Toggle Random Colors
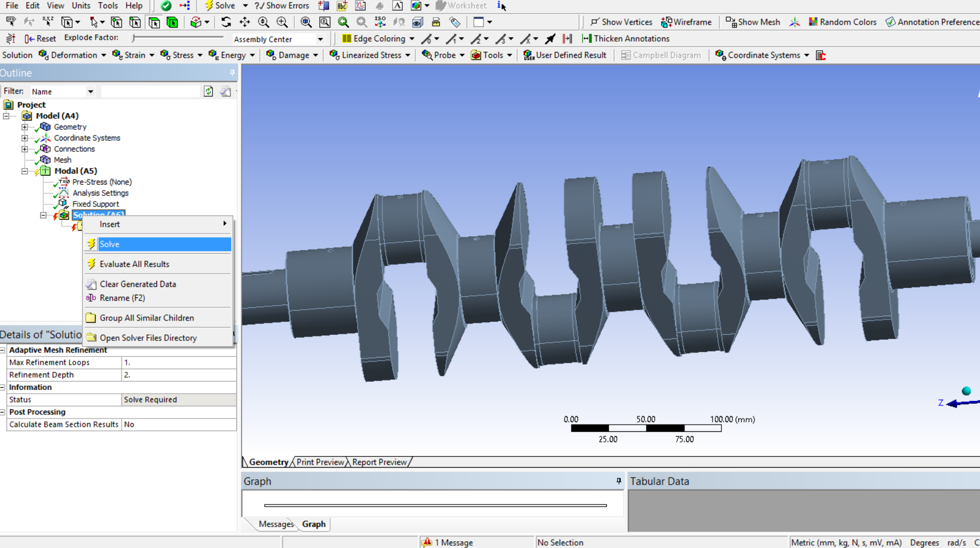The width and height of the screenshot is (980, 548). (x=842, y=22)
